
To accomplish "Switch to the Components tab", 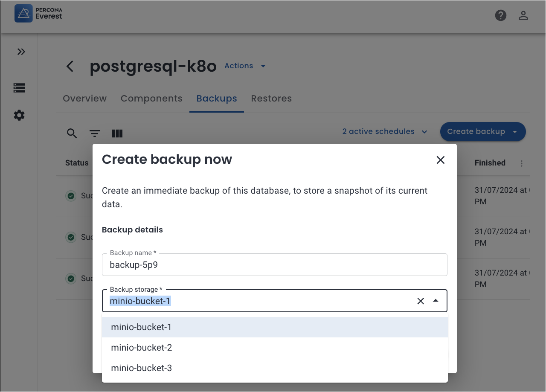I will [151, 99].
